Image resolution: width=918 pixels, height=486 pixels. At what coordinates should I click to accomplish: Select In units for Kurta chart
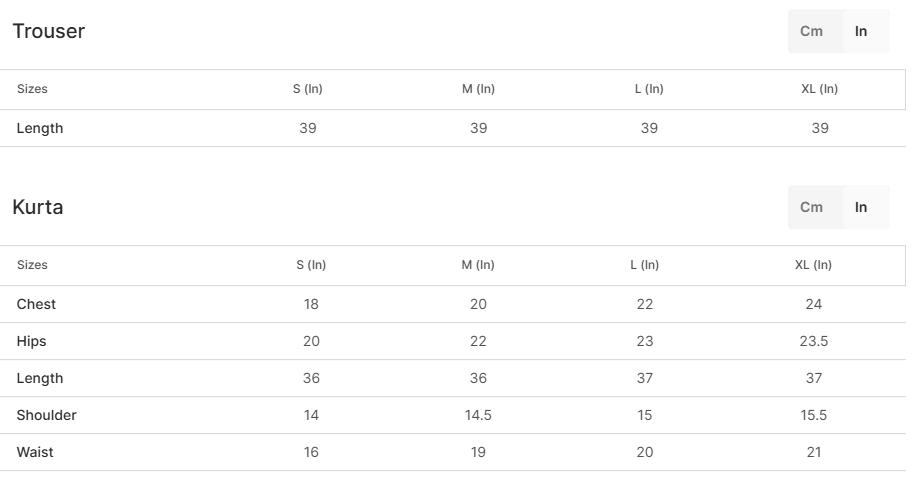pyautogui.click(x=861, y=207)
